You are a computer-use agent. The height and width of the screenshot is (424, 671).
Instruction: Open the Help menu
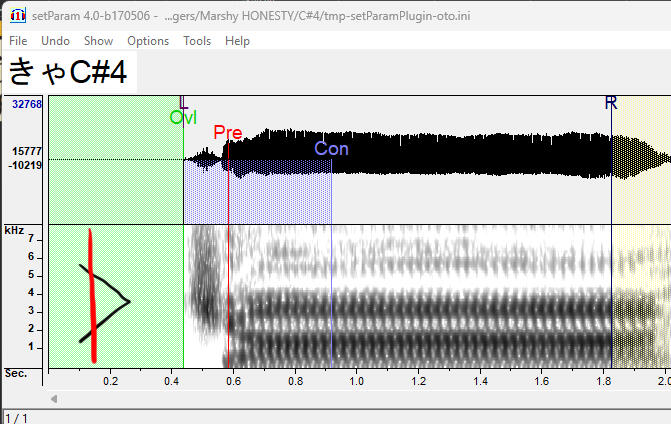[x=237, y=41]
